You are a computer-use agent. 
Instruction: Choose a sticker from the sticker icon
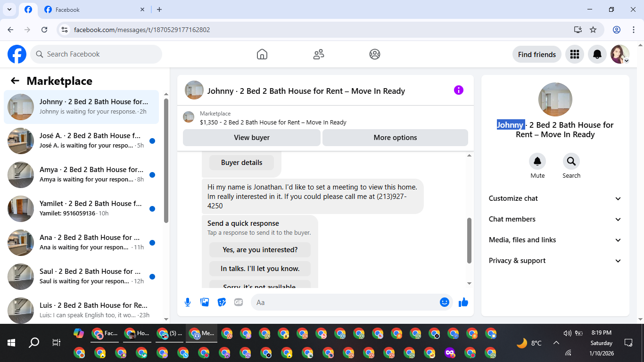click(222, 302)
